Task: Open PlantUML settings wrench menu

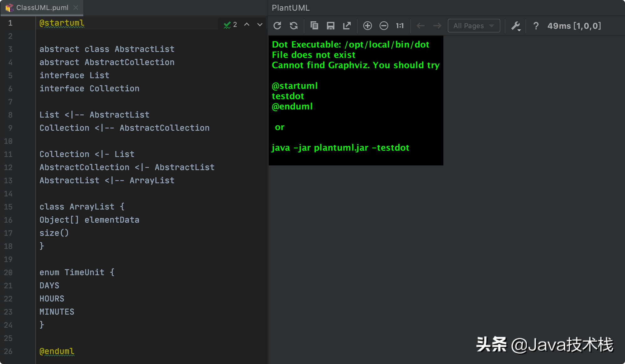Action: pyautogui.click(x=516, y=26)
